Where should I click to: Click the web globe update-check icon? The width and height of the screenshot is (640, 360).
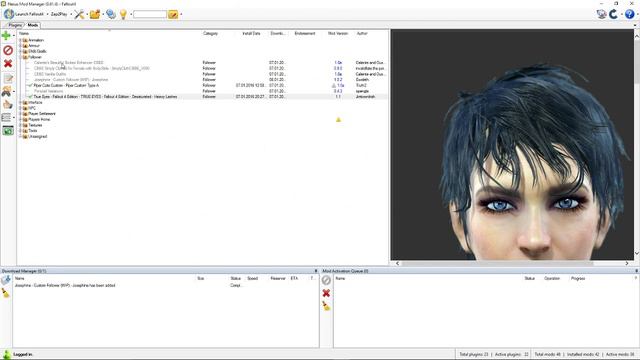click(x=111, y=14)
